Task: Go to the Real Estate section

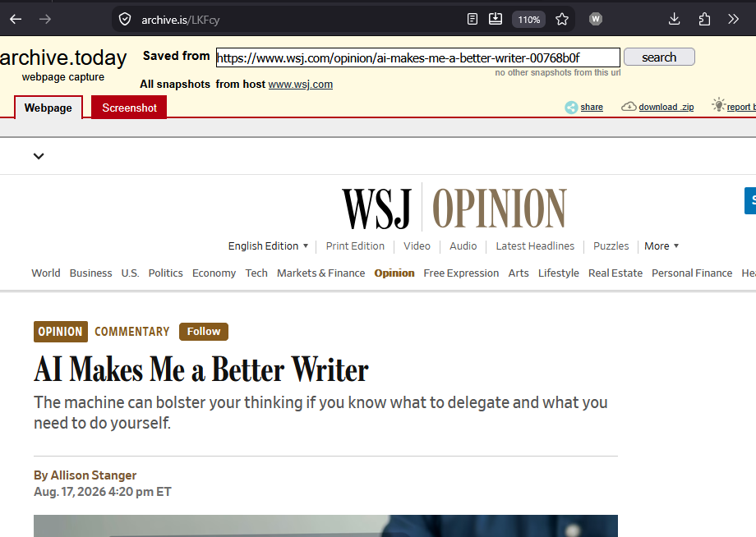Action: pyautogui.click(x=615, y=273)
